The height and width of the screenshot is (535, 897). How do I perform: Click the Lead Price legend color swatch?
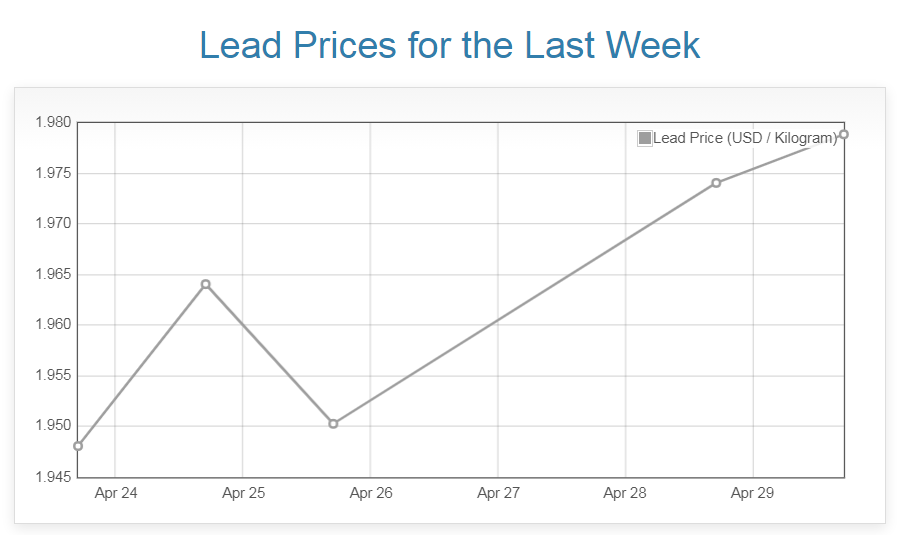645,138
